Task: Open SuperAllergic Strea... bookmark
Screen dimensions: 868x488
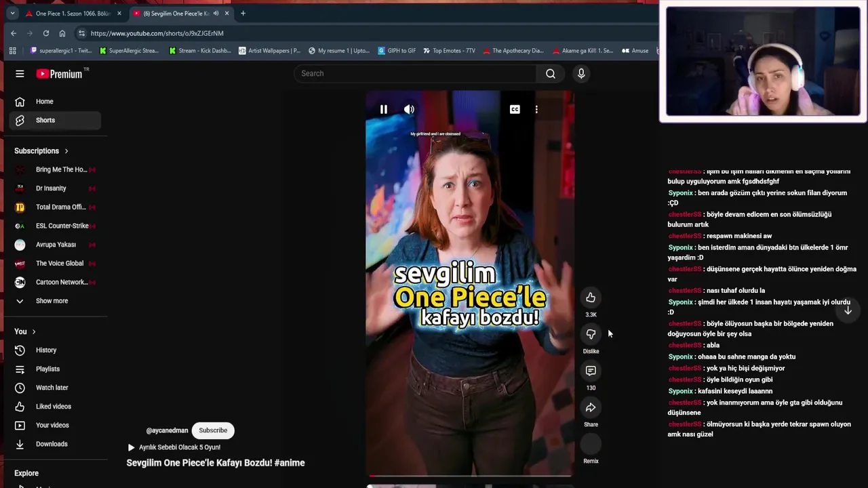Action: coord(129,51)
